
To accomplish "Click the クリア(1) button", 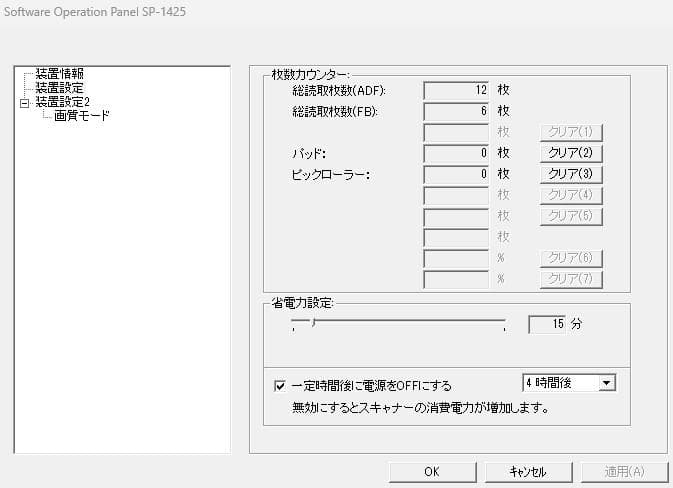I will click(571, 132).
